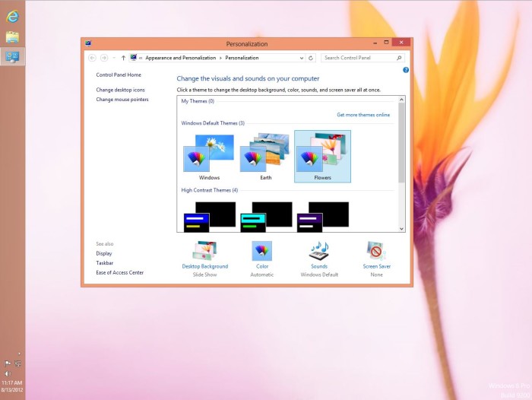The height and width of the screenshot is (400, 532).
Task: Click the search magnifier icon
Action: pyautogui.click(x=399, y=58)
